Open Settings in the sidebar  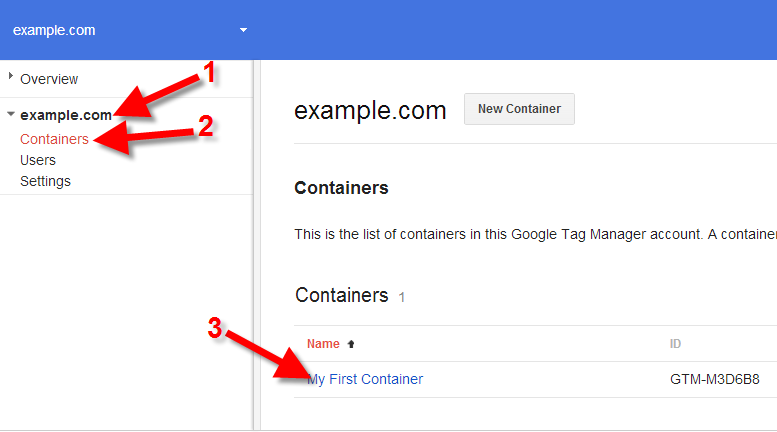pyautogui.click(x=45, y=181)
